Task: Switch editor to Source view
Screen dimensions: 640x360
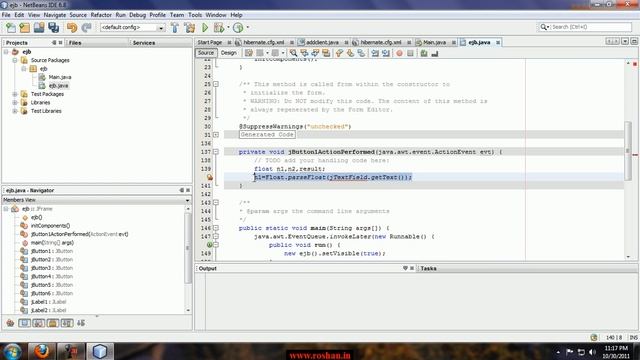Action: click(x=206, y=53)
